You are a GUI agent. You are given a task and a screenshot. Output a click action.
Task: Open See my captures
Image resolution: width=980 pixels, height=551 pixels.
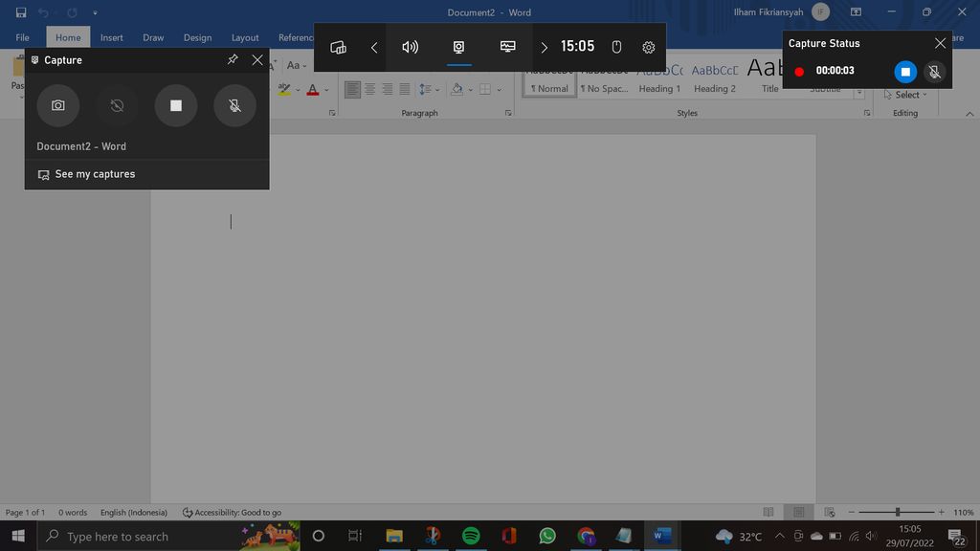tap(96, 174)
